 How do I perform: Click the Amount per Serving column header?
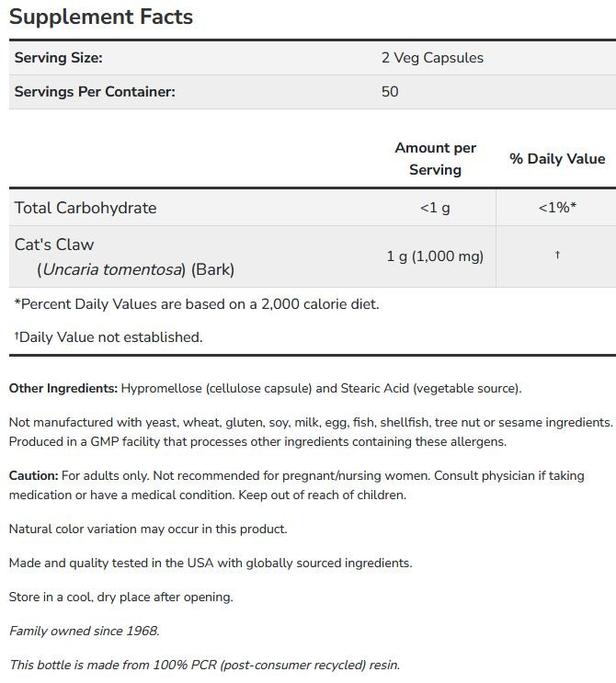pos(435,159)
